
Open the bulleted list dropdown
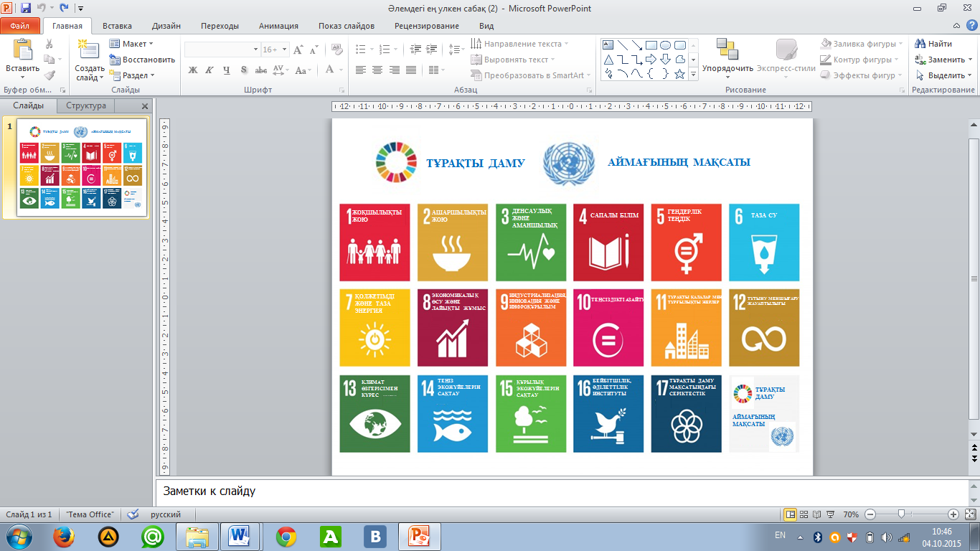click(x=365, y=50)
